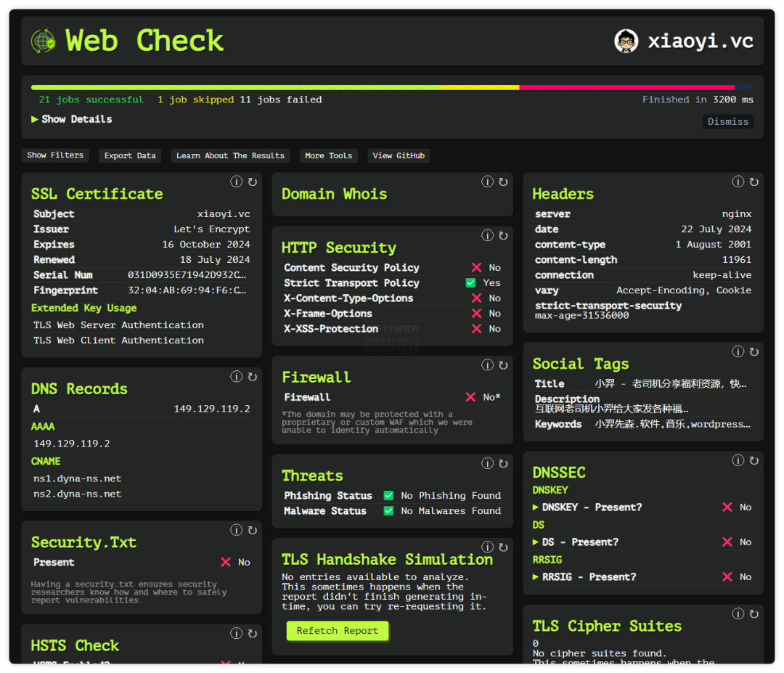Dismiss the job status banner
Screen dimensions: 784x673
click(727, 121)
